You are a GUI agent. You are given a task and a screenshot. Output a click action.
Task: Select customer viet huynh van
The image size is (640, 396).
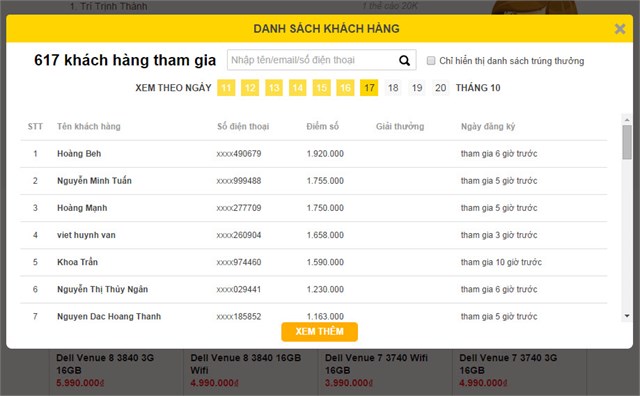(86, 235)
